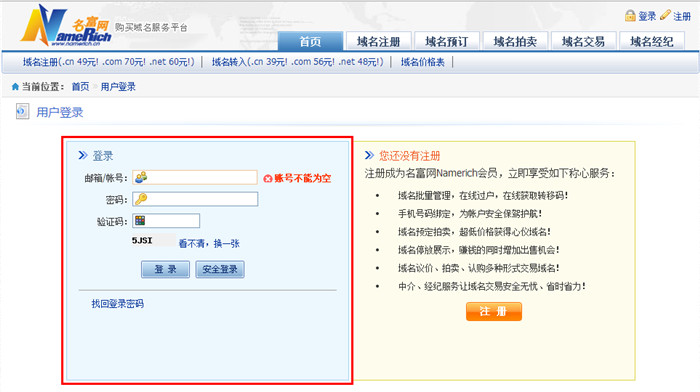Click the pencil icon beside 注册
The width and height of the screenshot is (700, 392).
click(665, 15)
